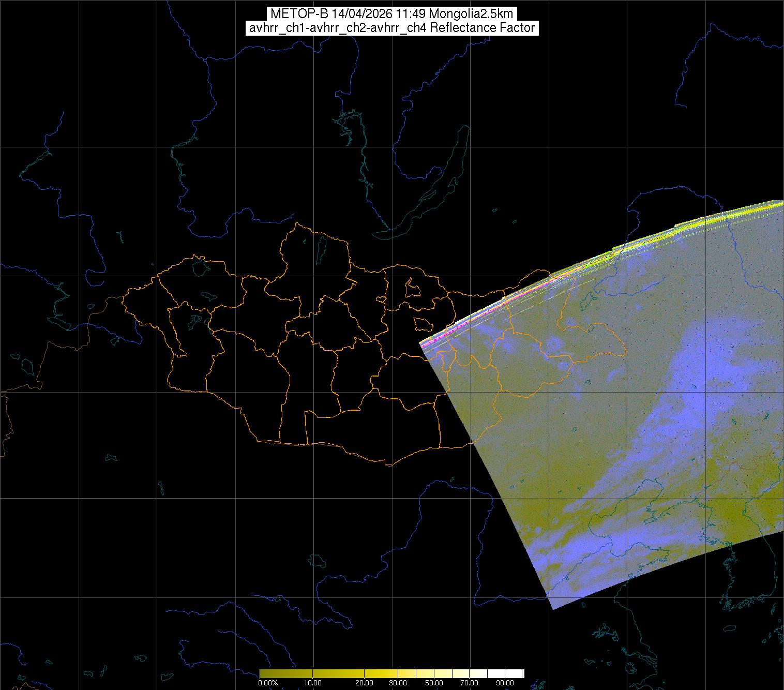Click the 10.00 colorbar tick label

pos(313,683)
